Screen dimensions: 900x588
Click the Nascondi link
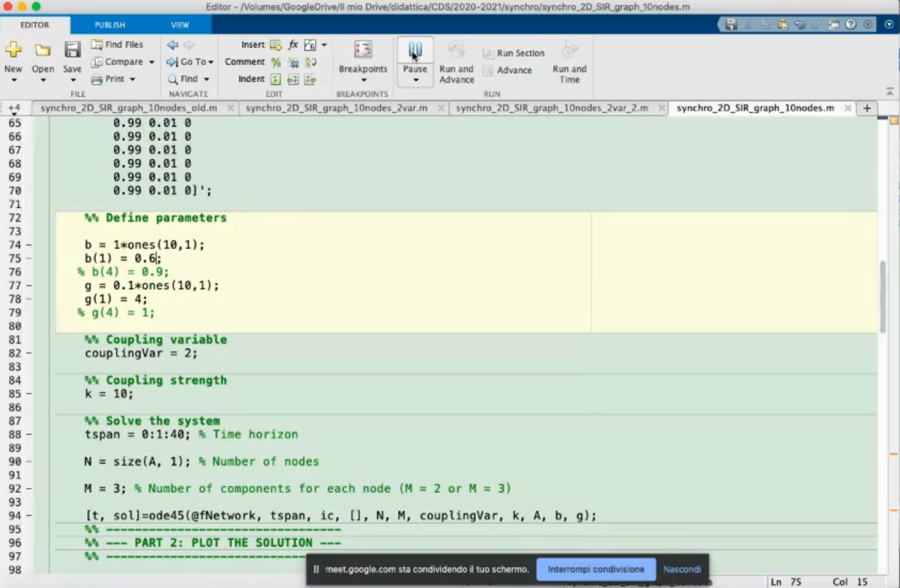pos(682,569)
